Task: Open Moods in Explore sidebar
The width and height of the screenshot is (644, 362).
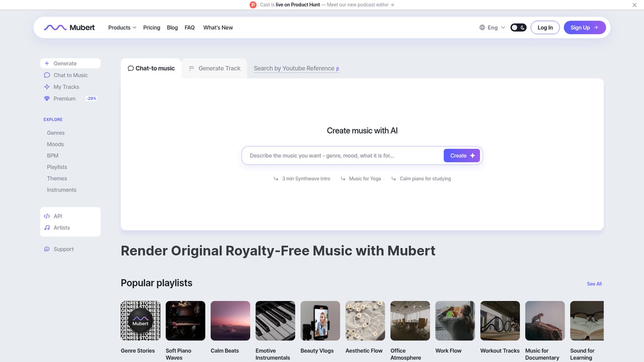Action: coord(55,144)
